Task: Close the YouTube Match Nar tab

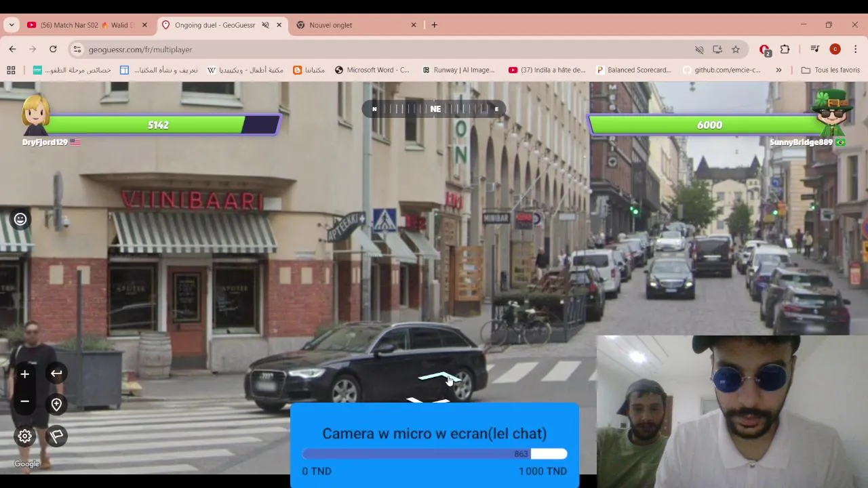Action: 144,25
